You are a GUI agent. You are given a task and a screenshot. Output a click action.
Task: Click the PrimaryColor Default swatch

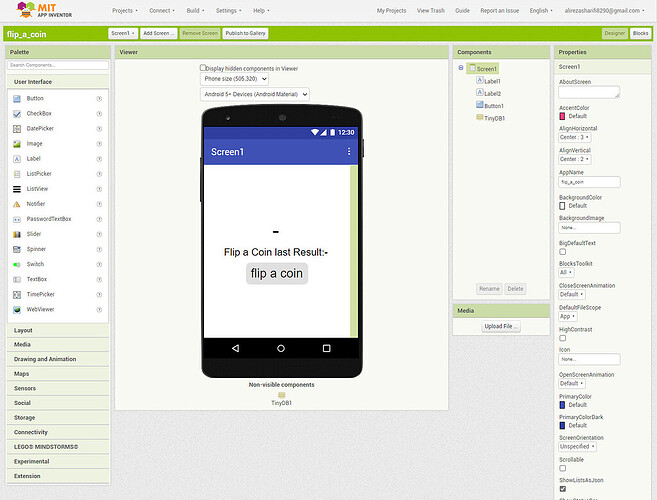coord(562,405)
